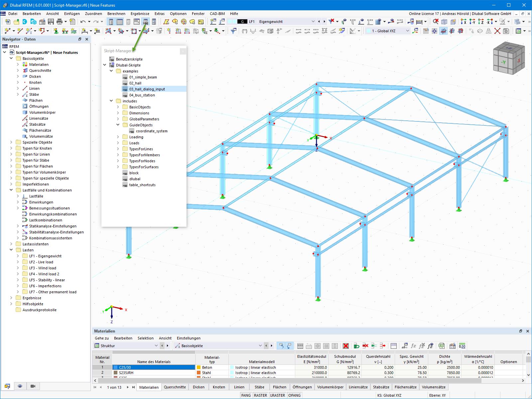The height and width of the screenshot is (399, 532).
Task: Click the camera icon below navigator
Action: tap(33, 386)
